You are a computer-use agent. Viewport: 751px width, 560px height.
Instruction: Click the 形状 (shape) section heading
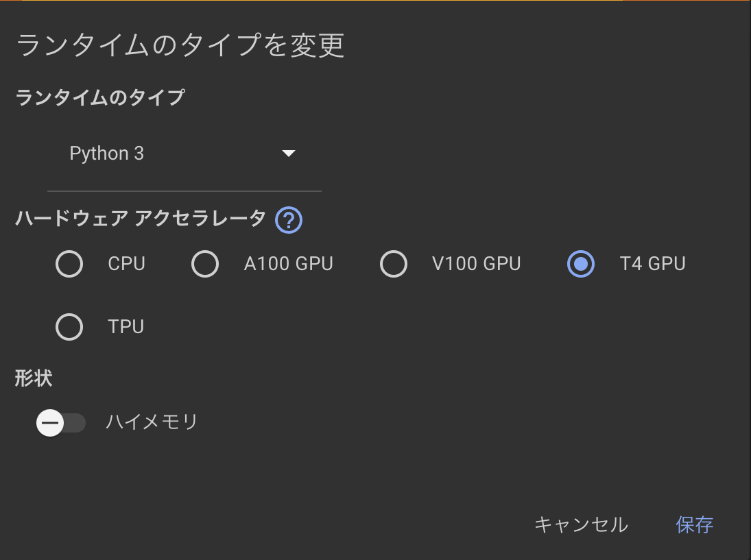tap(32, 378)
